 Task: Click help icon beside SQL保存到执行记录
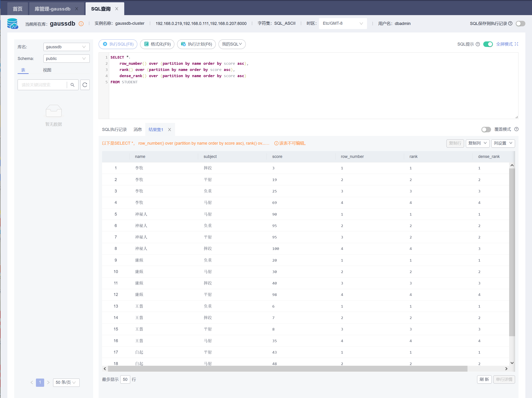click(510, 23)
